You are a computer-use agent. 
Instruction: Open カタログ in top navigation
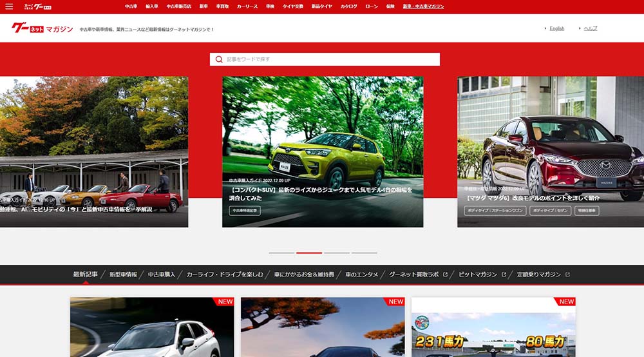click(348, 6)
